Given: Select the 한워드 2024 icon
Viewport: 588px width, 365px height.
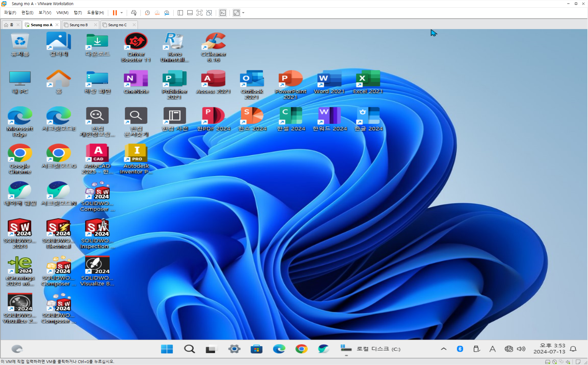Looking at the screenshot, I should pos(329,120).
